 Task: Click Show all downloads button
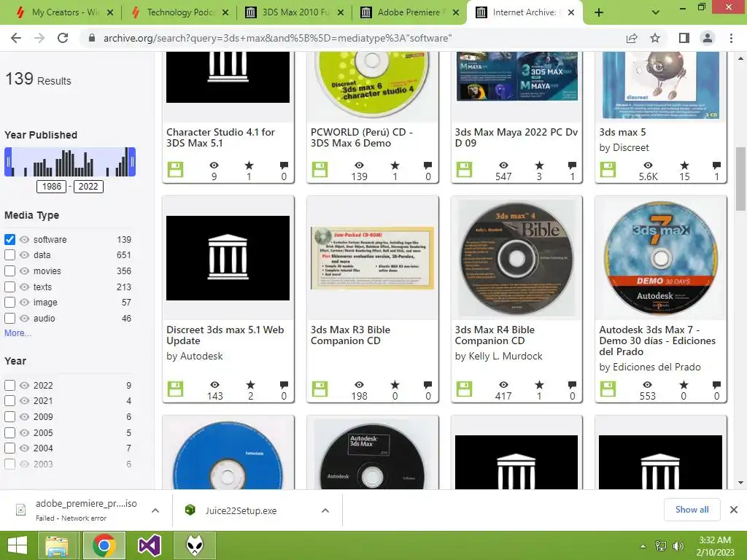692,510
